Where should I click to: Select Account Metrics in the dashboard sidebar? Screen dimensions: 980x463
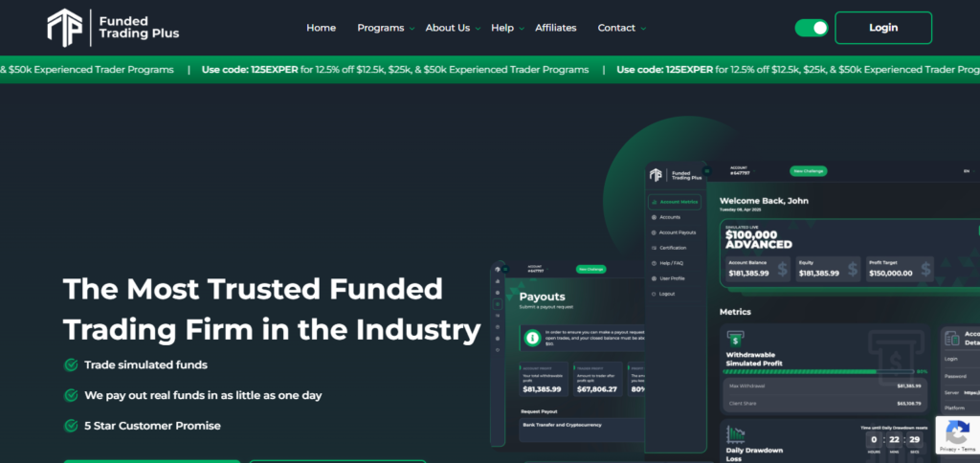pyautogui.click(x=675, y=203)
